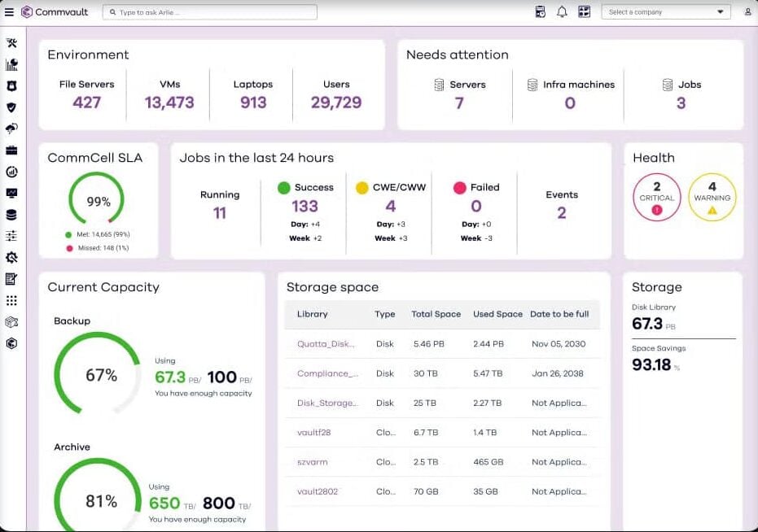Open the gear wrench sidebar icon
Viewport: 758px width, 532px height.
(x=11, y=258)
